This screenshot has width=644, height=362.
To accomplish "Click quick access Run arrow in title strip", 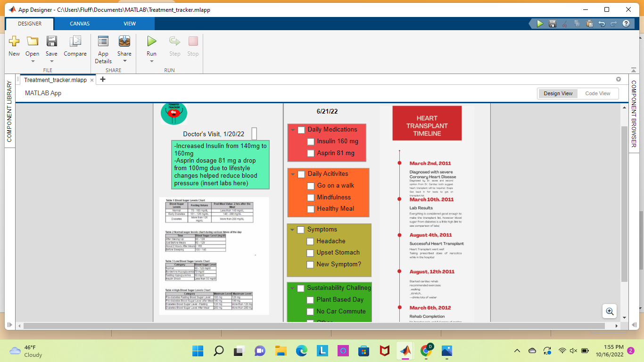I will pyautogui.click(x=540, y=24).
